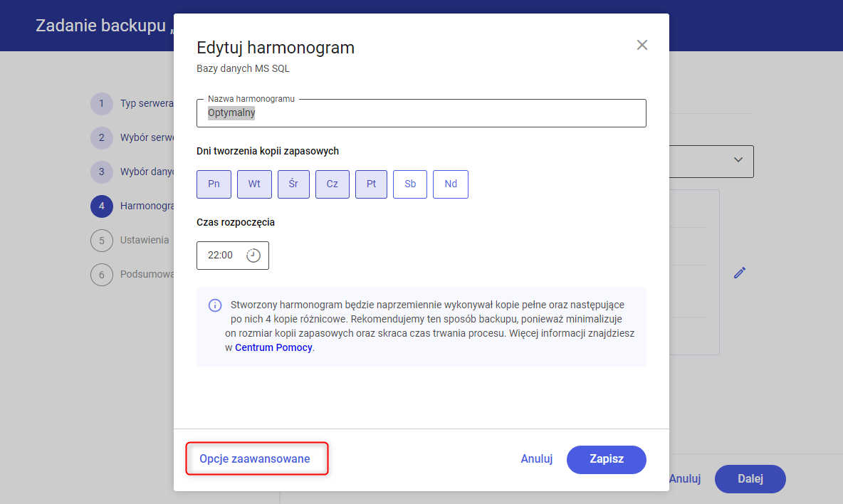Screen dimensions: 843x504
Task: Open the clock time picker icon
Action: [x=253, y=256]
